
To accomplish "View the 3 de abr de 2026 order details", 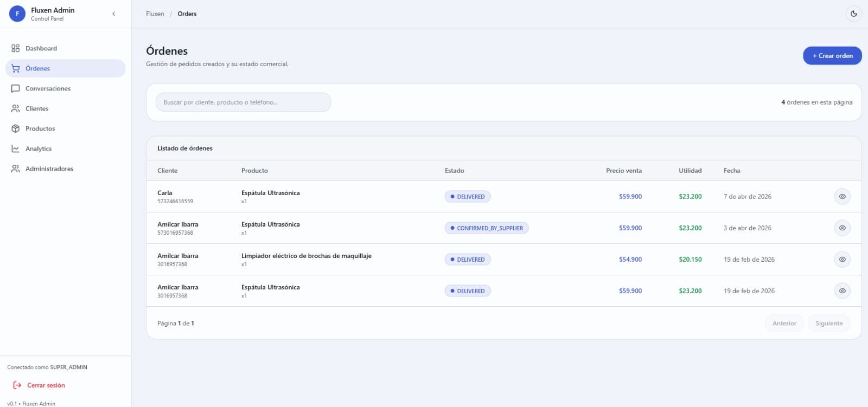I will tap(842, 228).
